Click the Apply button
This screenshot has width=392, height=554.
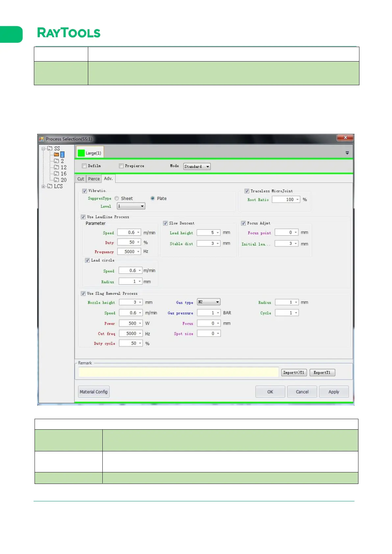tap(334, 392)
